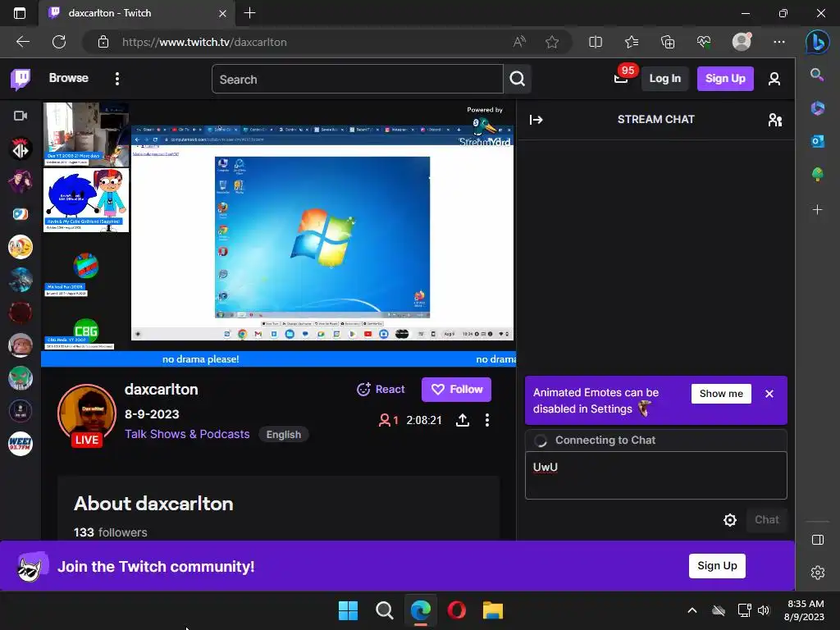Add a sidebar app with the plus icon

click(818, 209)
